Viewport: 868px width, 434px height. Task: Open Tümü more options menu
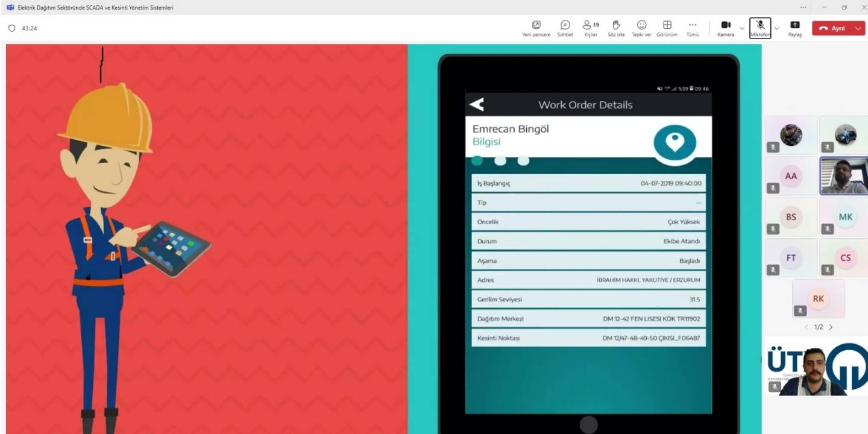(693, 28)
